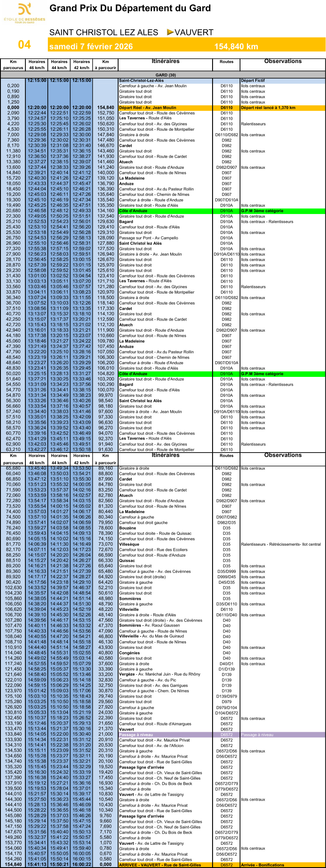The width and height of the screenshot is (326, 868).
Task: Select the Vergèze - Av. Maréchal Juin entry
Action: 160,674
